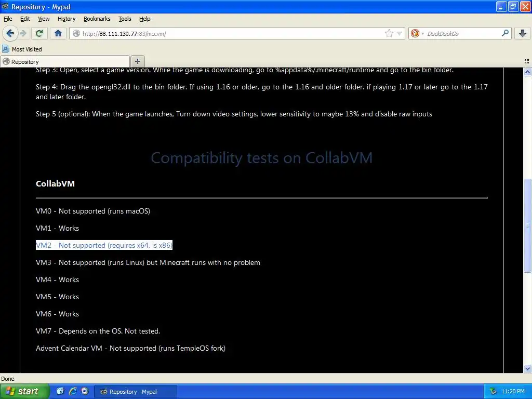Launch Windows Media Player quick launch icon
This screenshot has width=532, height=399.
pyautogui.click(x=85, y=391)
